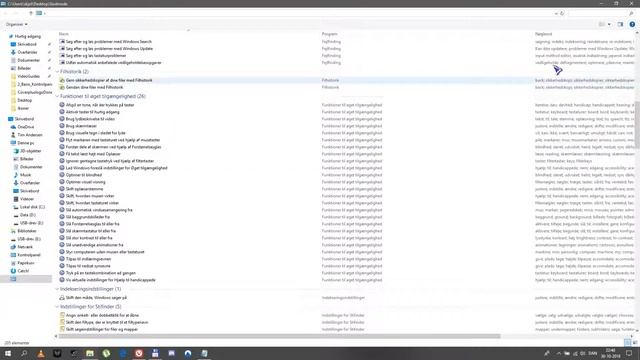
Task: Open the Organiser dropdown menu
Action: (x=16, y=24)
